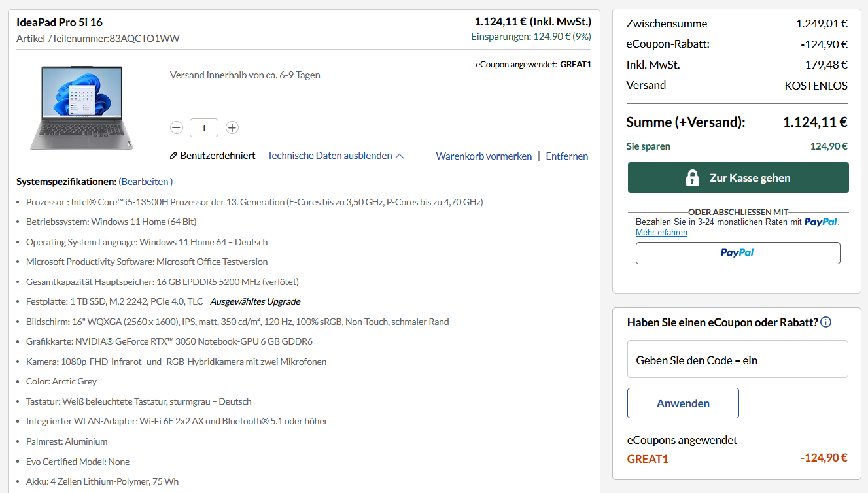Click the minus icon to decrease quantity
The image size is (868, 493).
point(176,127)
